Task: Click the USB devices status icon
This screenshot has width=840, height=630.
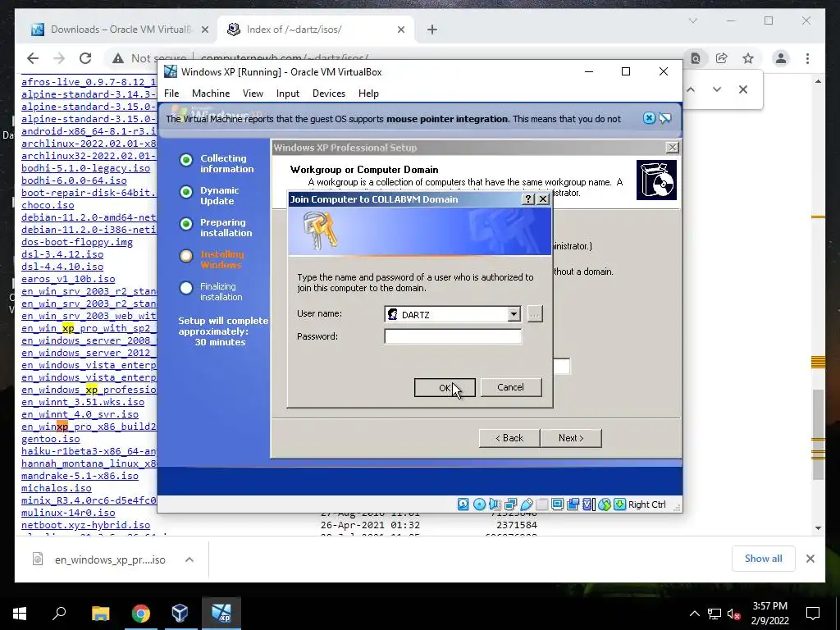Action: click(527, 504)
